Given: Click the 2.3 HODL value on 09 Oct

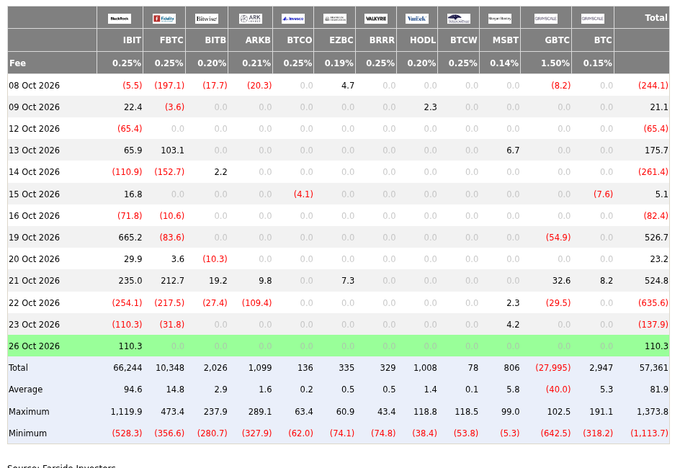Looking at the screenshot, I should coord(430,107).
